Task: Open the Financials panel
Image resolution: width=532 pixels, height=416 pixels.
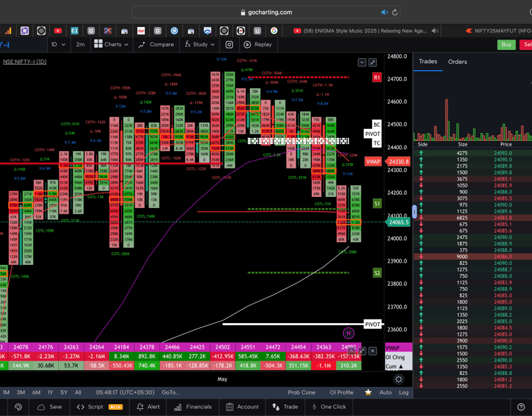Action: pyautogui.click(x=193, y=407)
